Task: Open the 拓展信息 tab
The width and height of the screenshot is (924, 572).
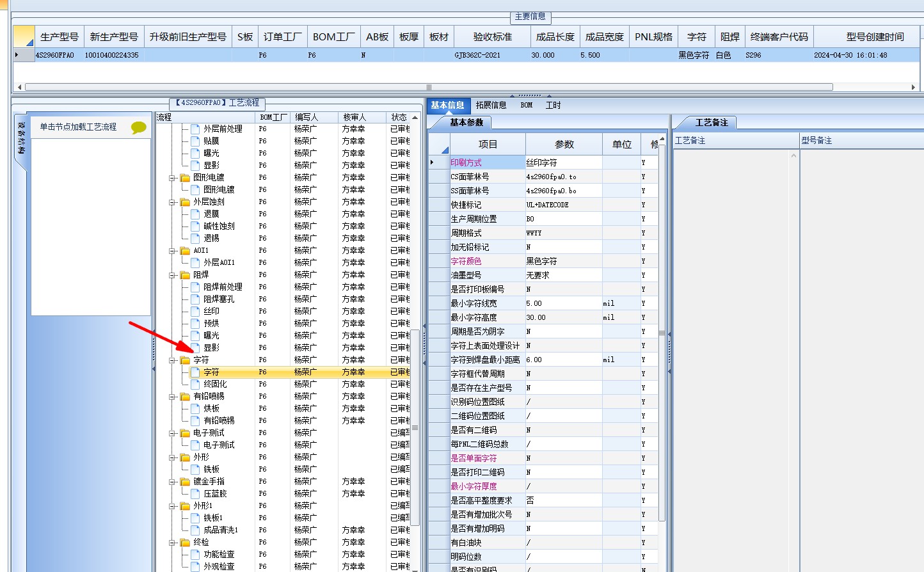Action: point(491,105)
